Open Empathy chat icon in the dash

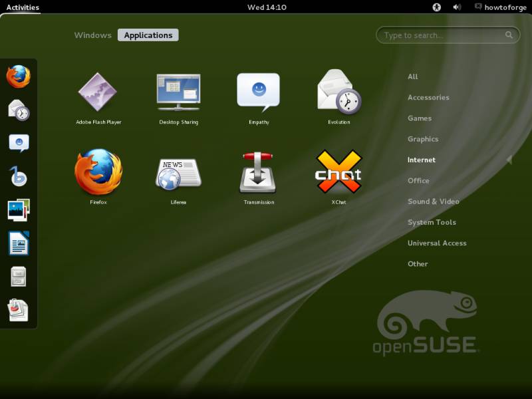point(19,143)
